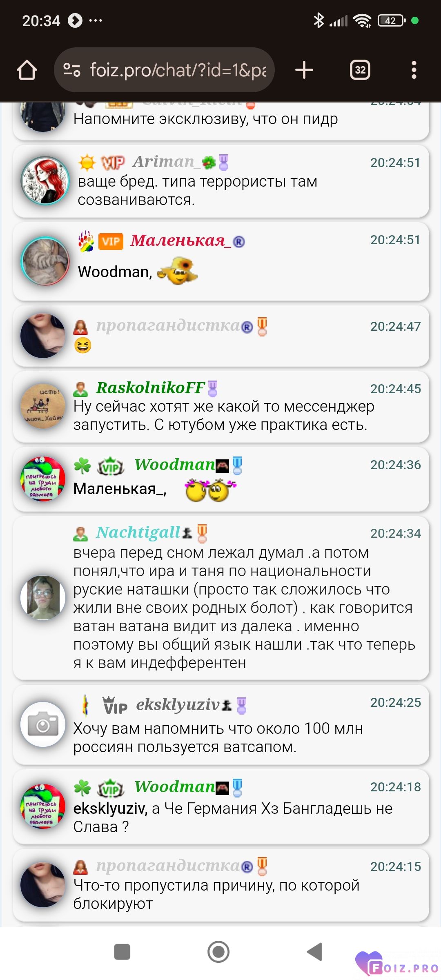Tap the laughing emoji in пропагандистка's message
This screenshot has height=980, width=441.
point(82,345)
